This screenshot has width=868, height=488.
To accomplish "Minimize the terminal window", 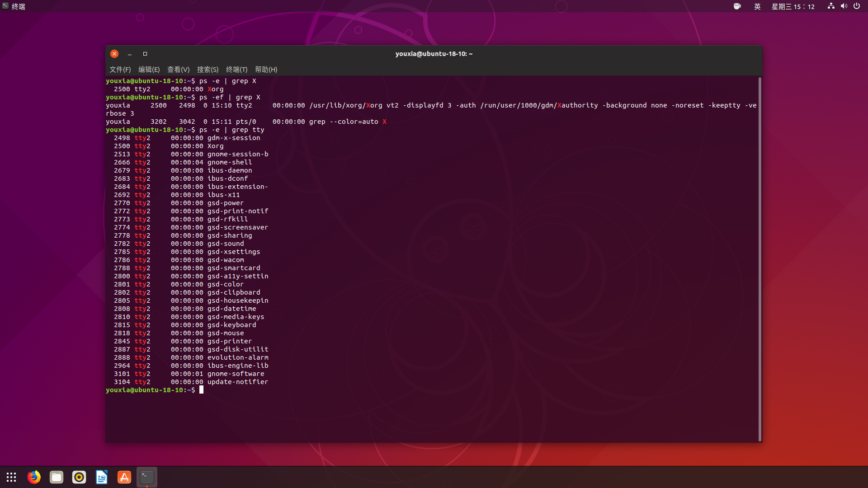I will coord(130,54).
